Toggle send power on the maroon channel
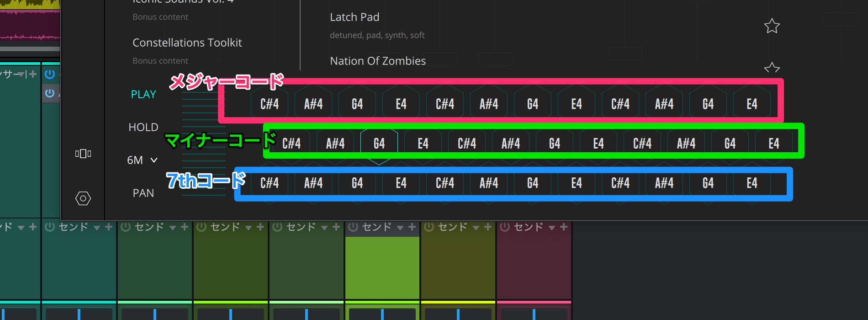Viewport: 868px width, 320px height. click(505, 227)
